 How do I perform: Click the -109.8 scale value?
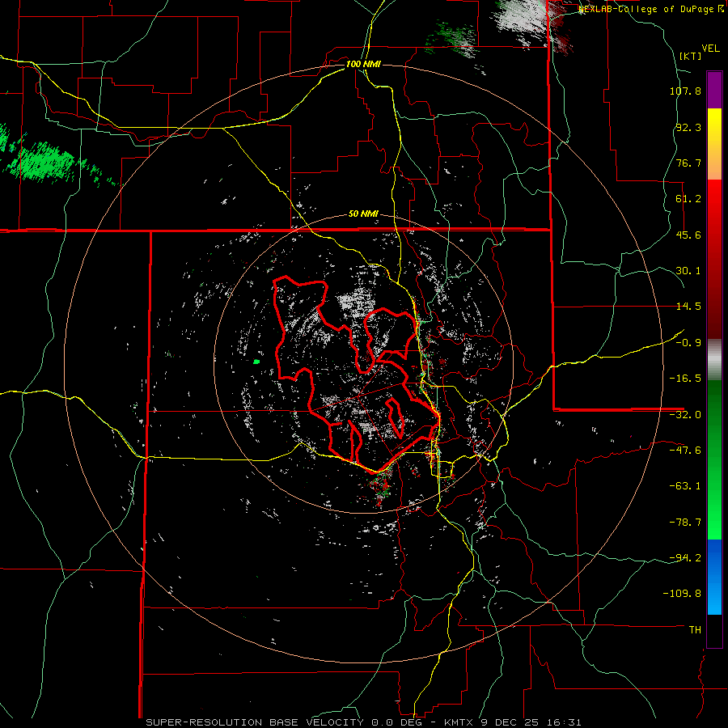[682, 594]
